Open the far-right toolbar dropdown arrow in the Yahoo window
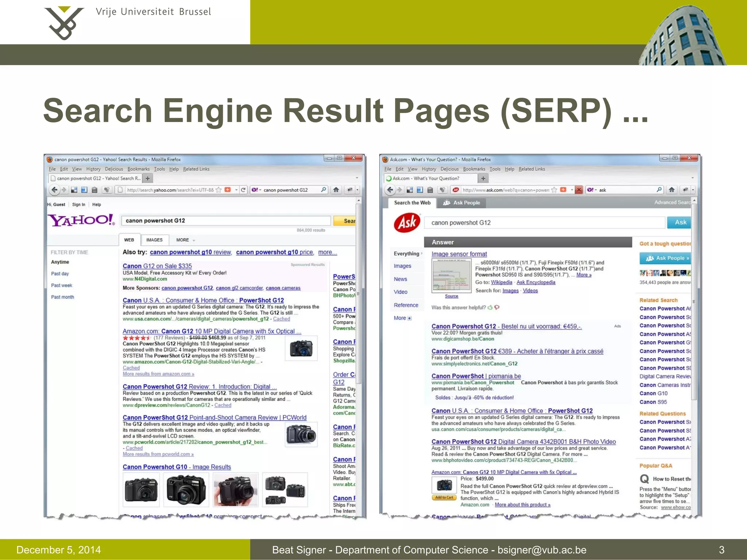 click(357, 190)
